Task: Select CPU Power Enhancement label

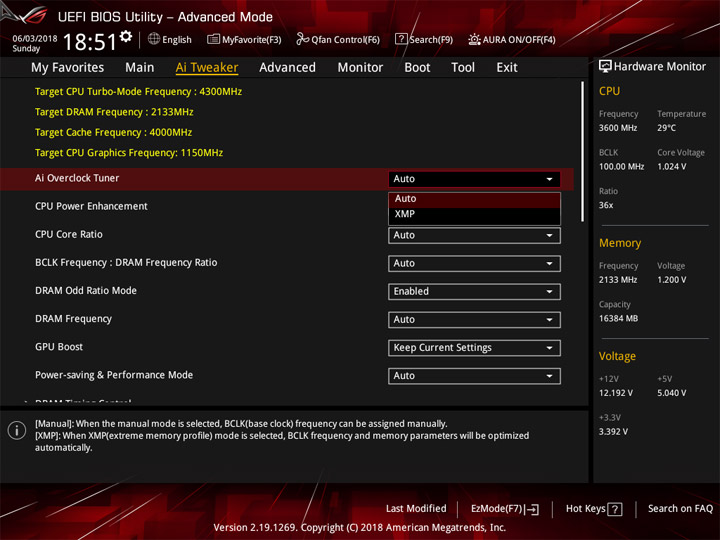Action: coord(91,206)
